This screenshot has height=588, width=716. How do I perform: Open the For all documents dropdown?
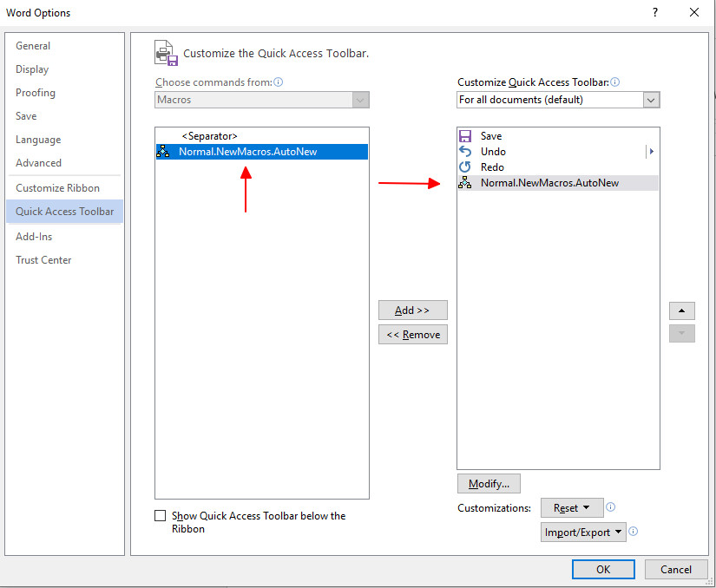pos(558,100)
